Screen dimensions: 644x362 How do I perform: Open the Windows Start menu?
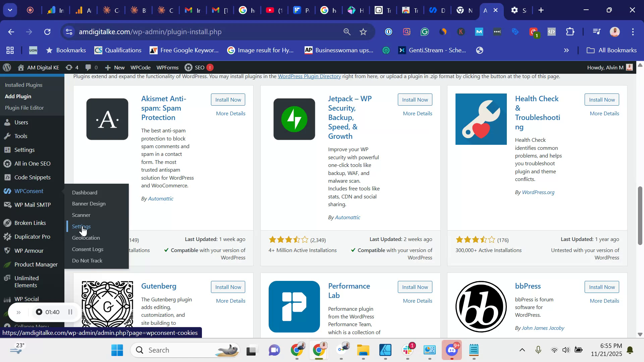click(116, 350)
